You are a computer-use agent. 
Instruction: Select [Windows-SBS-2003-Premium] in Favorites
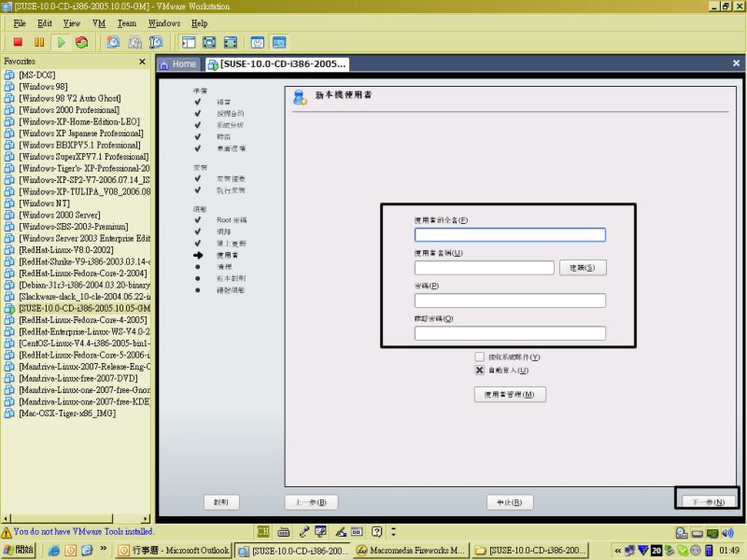[74, 227]
